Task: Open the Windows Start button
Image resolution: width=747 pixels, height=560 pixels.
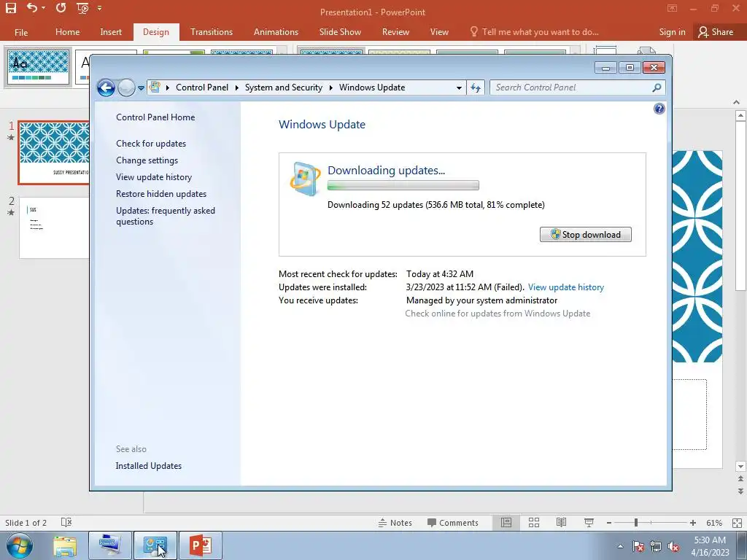Action: click(19, 545)
